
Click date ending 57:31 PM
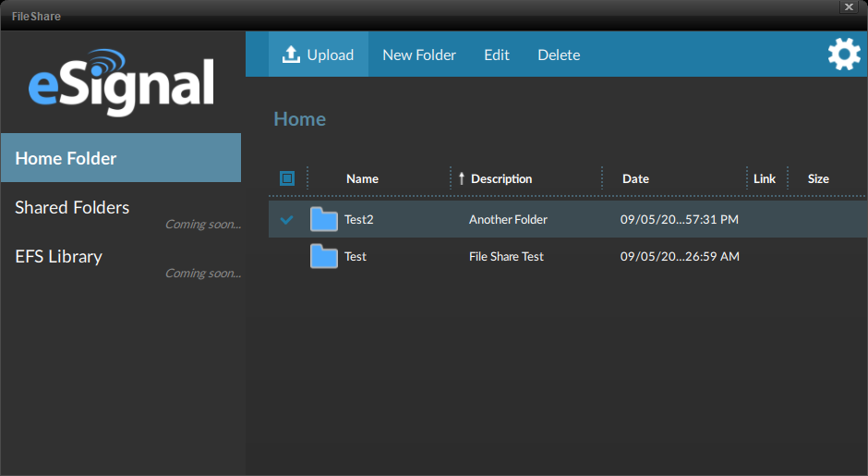point(680,219)
